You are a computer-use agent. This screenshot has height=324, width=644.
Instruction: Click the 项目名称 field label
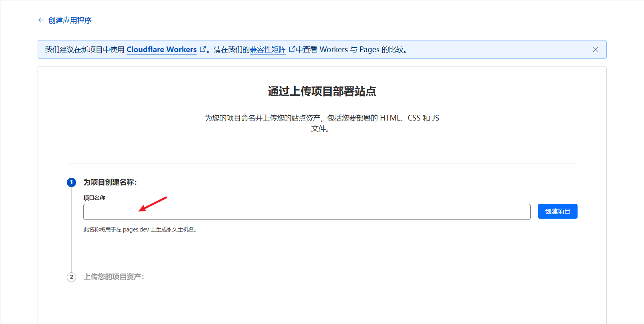pyautogui.click(x=94, y=198)
